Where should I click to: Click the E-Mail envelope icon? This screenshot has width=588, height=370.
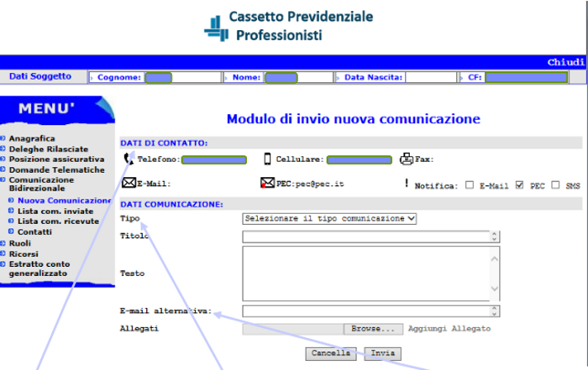[129, 183]
